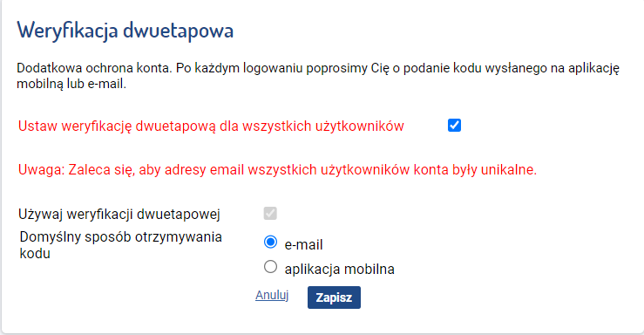Click the 'aplikacja mobilna' label text
Viewport: 644px width, 335px height.
point(339,269)
